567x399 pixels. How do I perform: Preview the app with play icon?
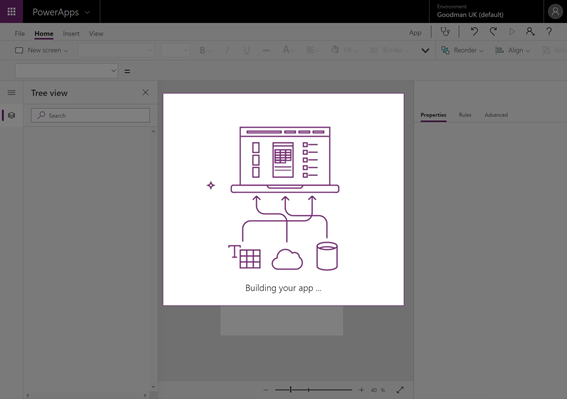click(x=512, y=32)
